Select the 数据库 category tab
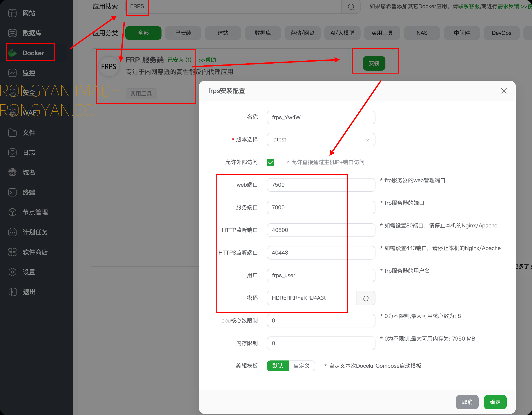Screen dimensions: 532x415 tap(263, 33)
